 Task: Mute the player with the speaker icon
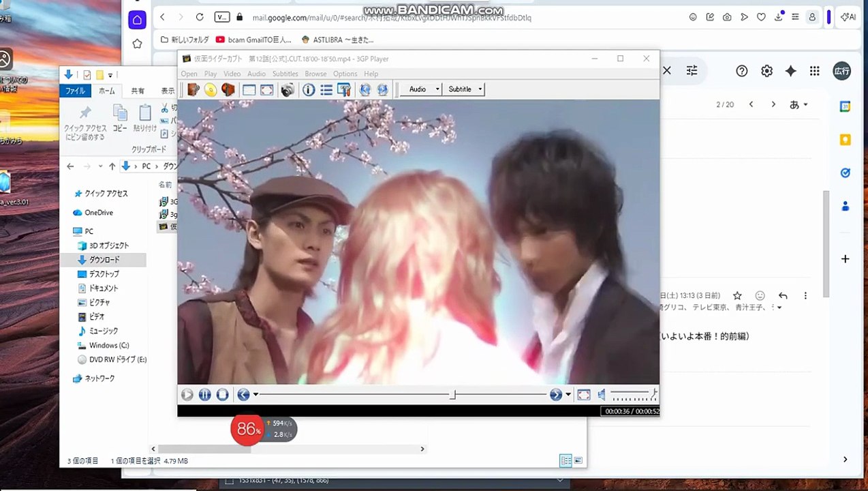[602, 394]
